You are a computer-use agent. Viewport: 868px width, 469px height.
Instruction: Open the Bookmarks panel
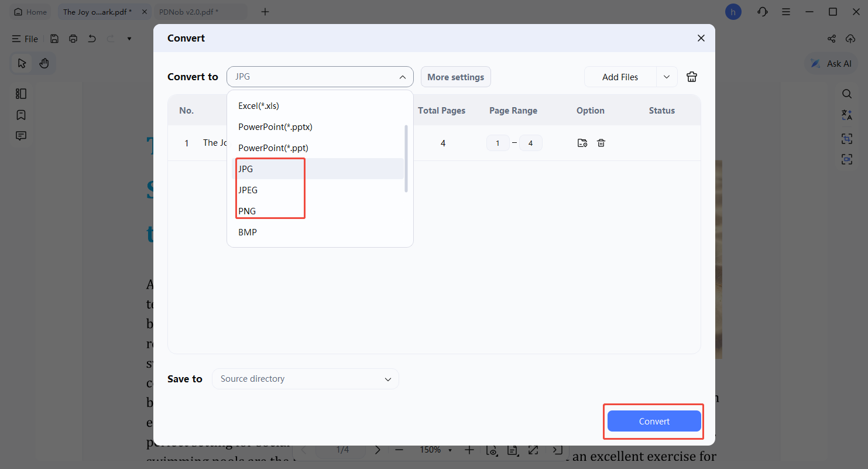point(20,115)
